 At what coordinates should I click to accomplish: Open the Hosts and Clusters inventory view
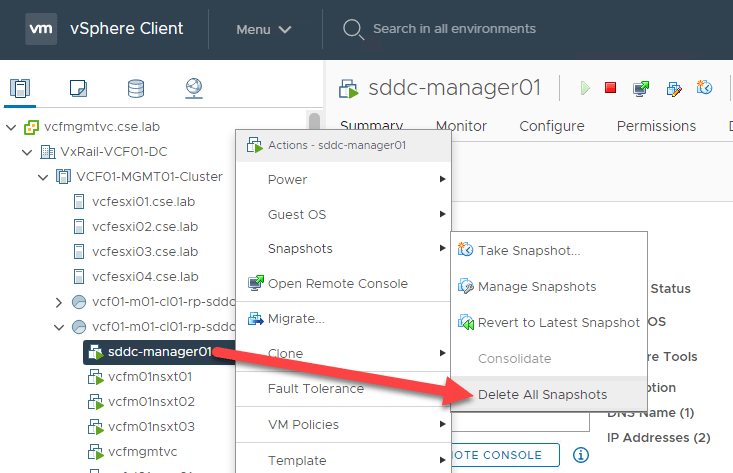[20, 88]
